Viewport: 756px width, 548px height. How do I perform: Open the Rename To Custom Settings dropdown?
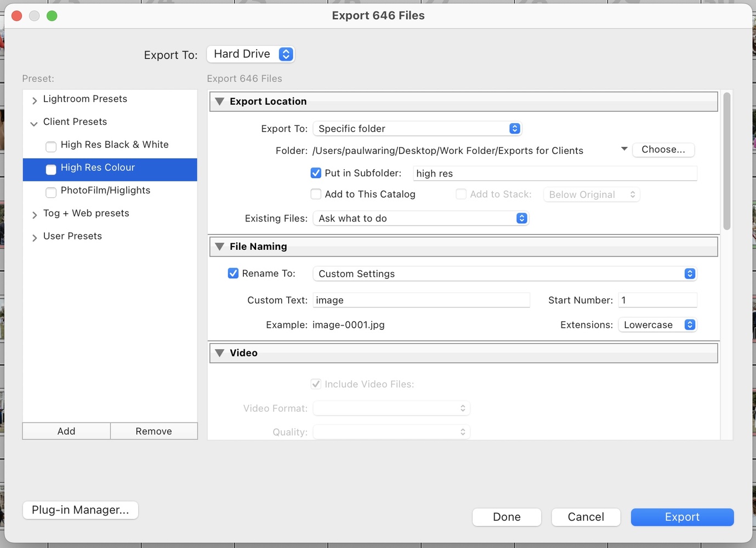[504, 273]
